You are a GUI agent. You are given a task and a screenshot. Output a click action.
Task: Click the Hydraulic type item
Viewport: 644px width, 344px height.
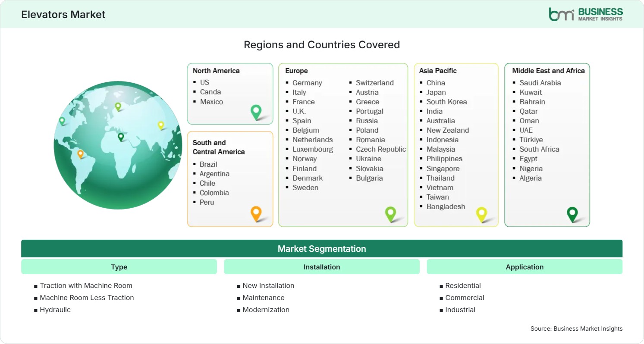tap(55, 310)
